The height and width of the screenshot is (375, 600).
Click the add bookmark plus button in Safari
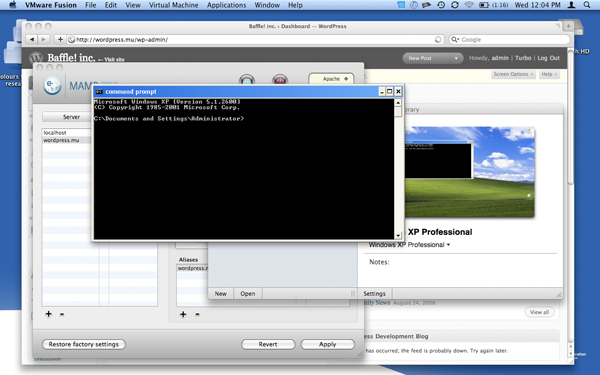60,39
